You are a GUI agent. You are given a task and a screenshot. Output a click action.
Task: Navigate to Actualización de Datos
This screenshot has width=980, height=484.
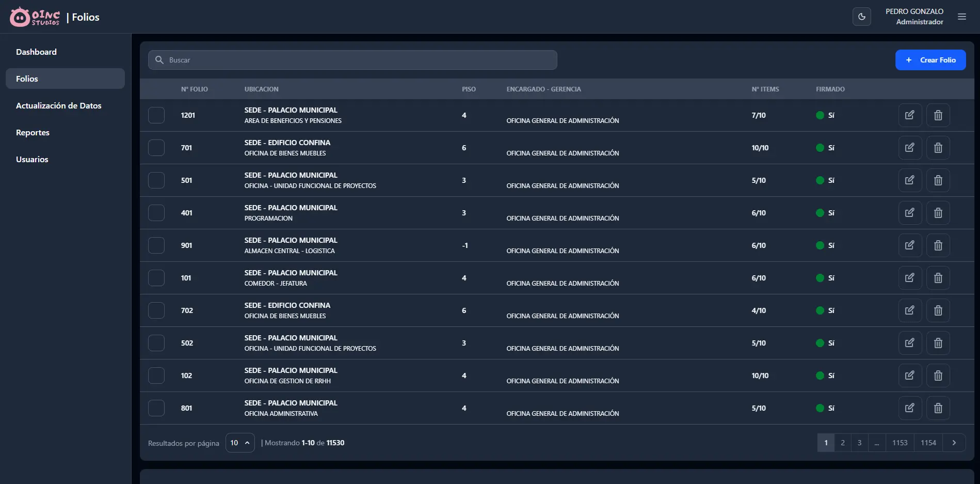pyautogui.click(x=58, y=105)
